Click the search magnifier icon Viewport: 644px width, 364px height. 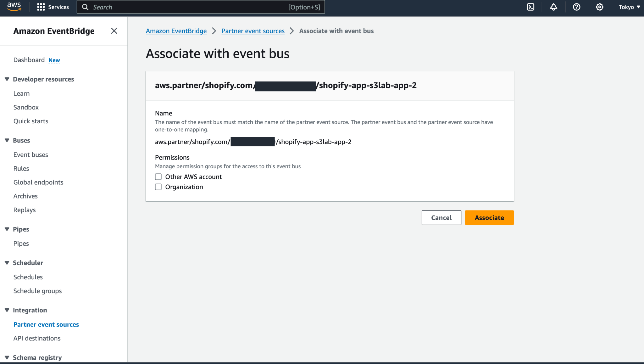(85, 7)
